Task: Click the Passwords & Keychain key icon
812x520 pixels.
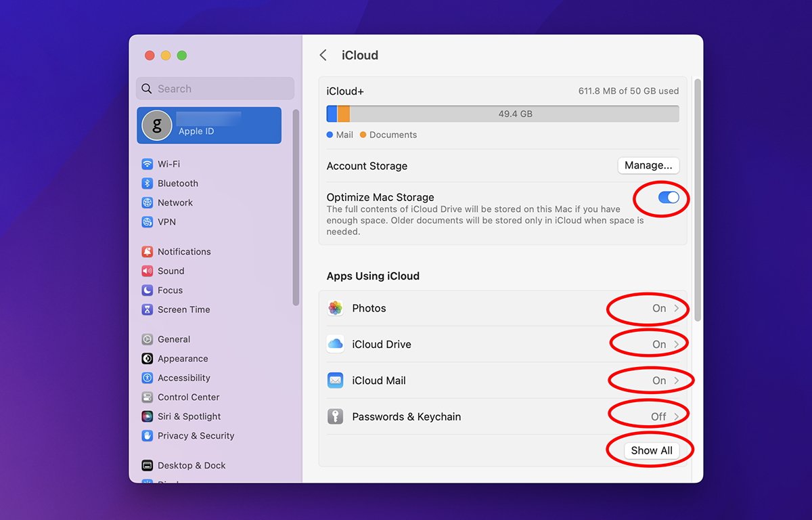Action: tap(335, 417)
